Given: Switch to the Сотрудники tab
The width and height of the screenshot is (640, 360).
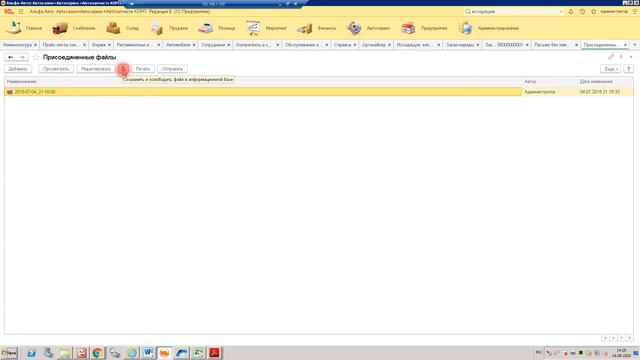Looking at the screenshot, I should click(213, 44).
